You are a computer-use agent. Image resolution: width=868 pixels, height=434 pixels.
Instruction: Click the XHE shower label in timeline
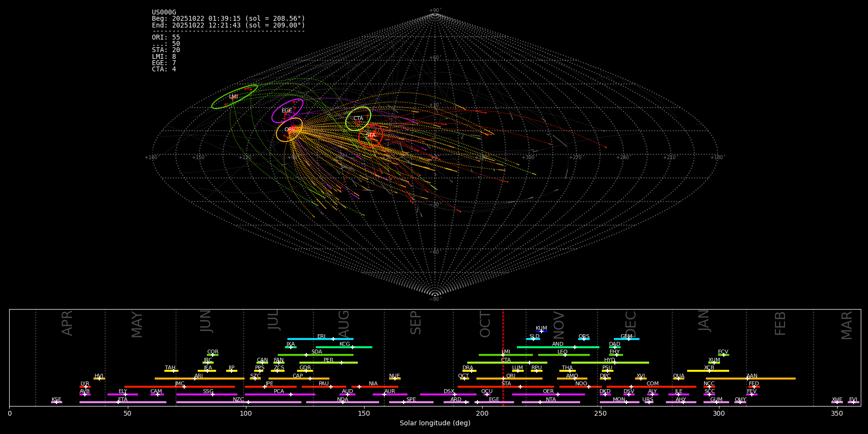tap(837, 400)
